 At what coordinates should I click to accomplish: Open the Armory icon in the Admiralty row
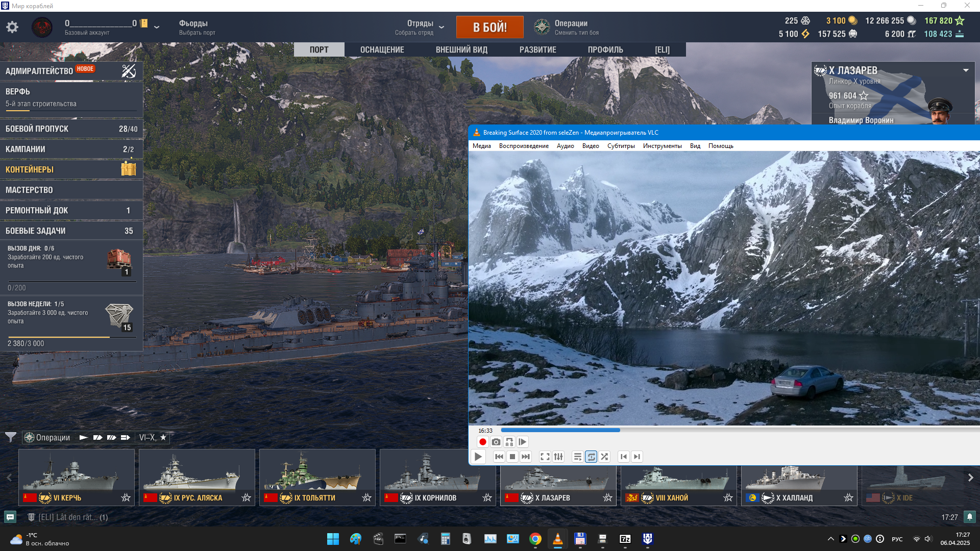pos(129,71)
